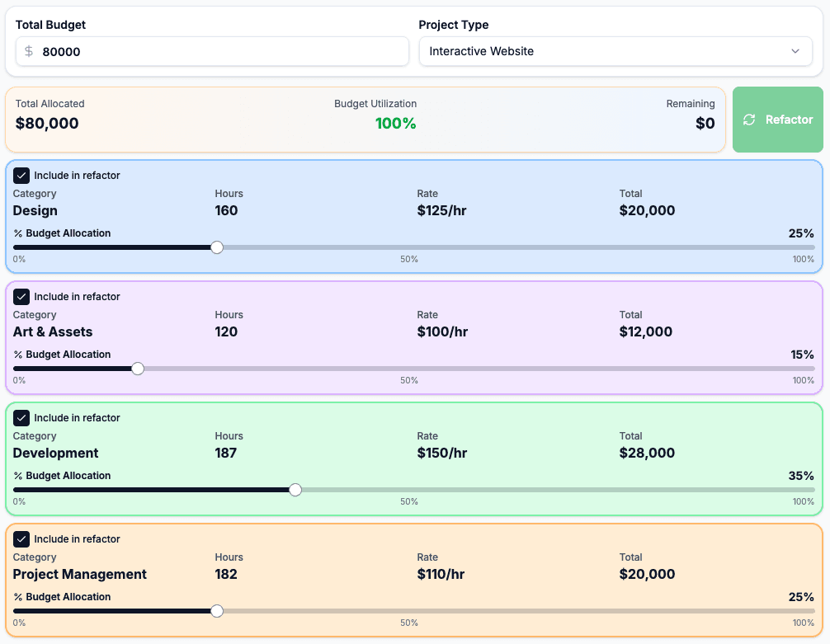The height and width of the screenshot is (644, 830).
Task: Click the percent icon in the Development card
Action: (x=17, y=476)
